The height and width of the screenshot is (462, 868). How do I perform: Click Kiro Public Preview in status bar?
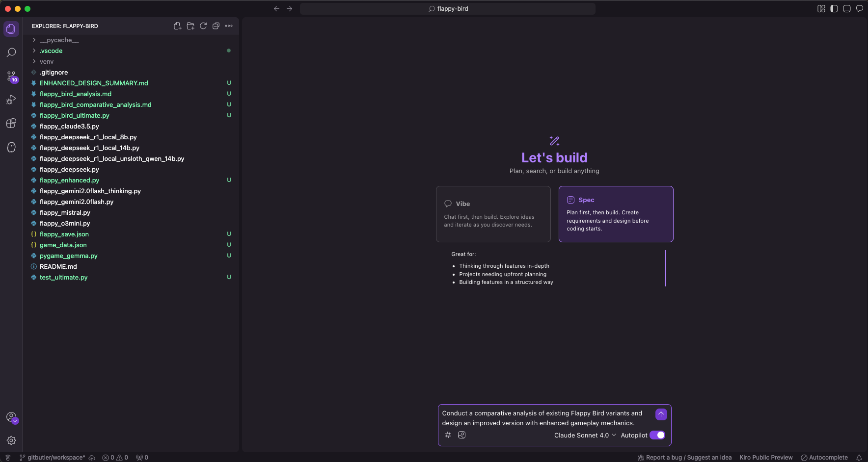point(766,458)
